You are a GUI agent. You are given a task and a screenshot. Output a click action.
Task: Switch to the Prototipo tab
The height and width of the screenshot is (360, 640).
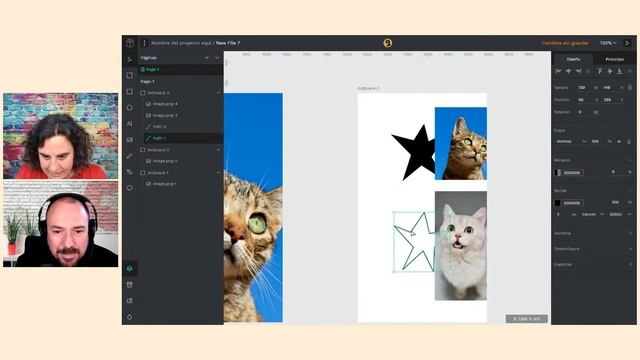click(615, 59)
